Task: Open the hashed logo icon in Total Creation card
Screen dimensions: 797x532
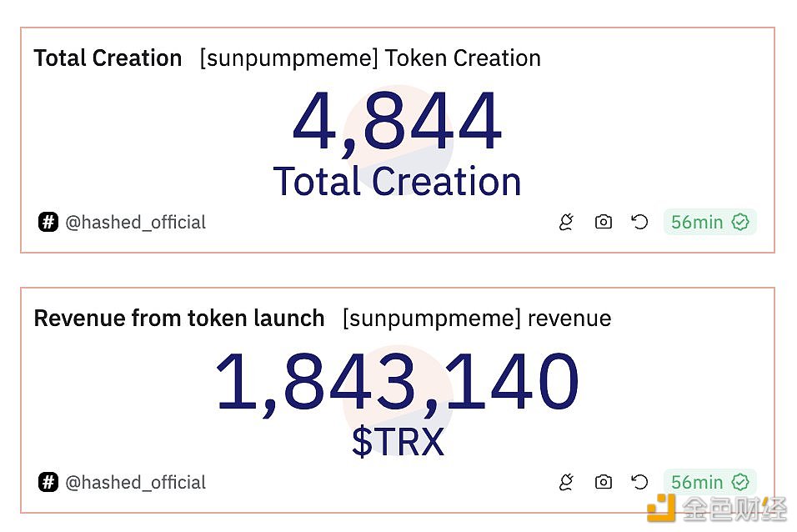Action: coord(48,222)
